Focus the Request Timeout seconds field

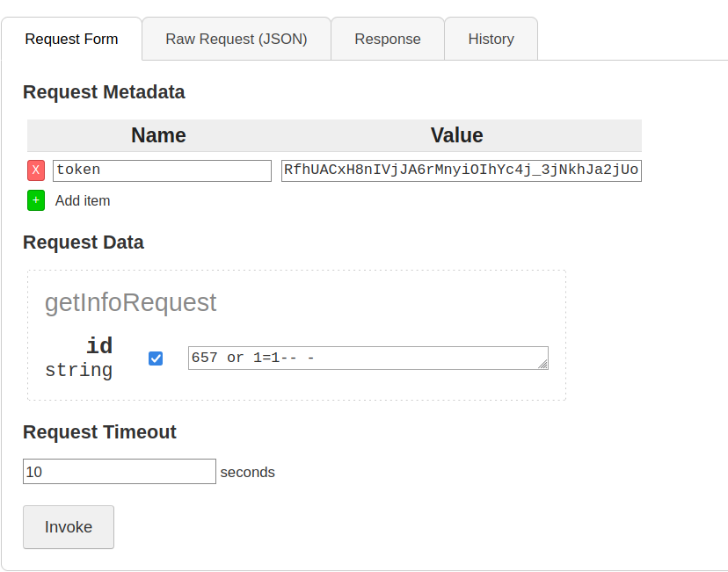click(x=120, y=471)
